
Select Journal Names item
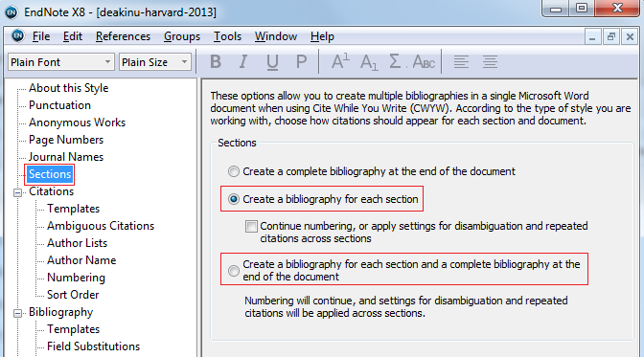(x=66, y=157)
